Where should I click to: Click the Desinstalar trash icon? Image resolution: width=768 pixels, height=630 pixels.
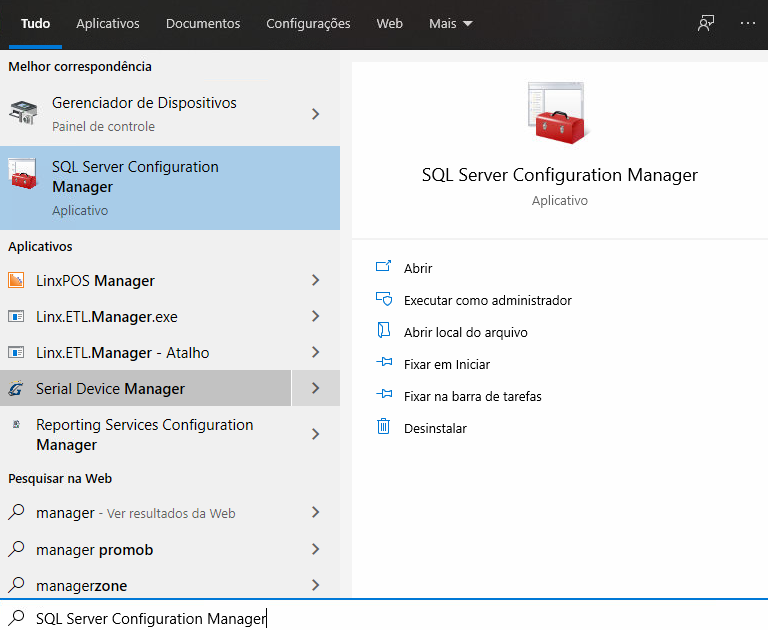tap(382, 427)
